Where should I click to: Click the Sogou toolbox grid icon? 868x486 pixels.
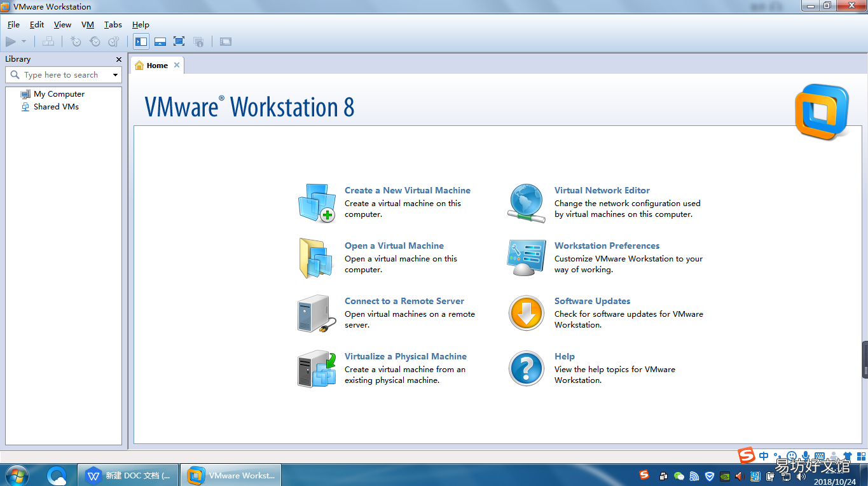coord(860,455)
